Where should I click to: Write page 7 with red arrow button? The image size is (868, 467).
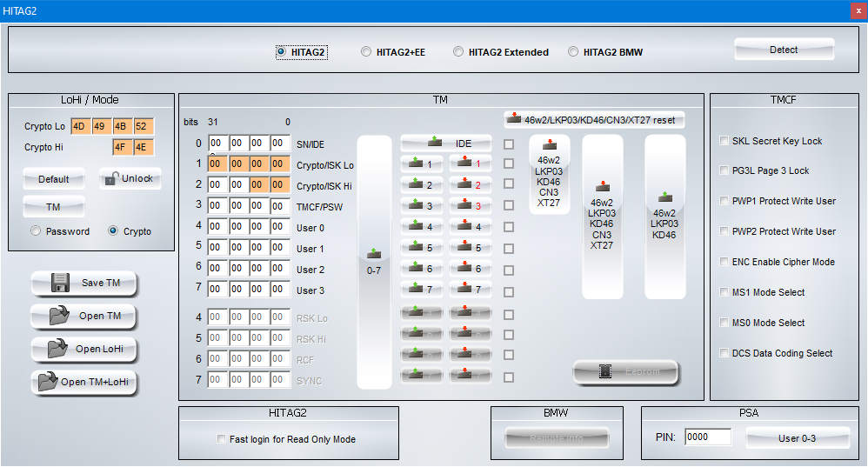click(470, 289)
